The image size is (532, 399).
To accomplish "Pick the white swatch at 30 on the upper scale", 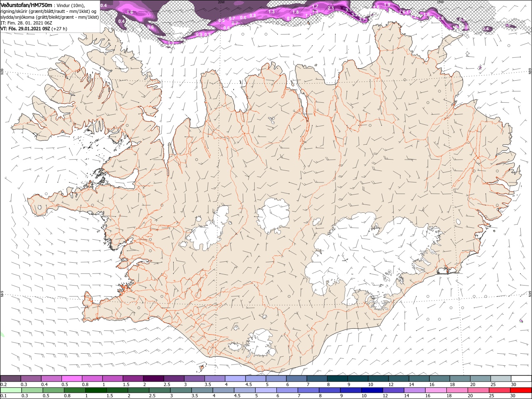I will (521, 378).
